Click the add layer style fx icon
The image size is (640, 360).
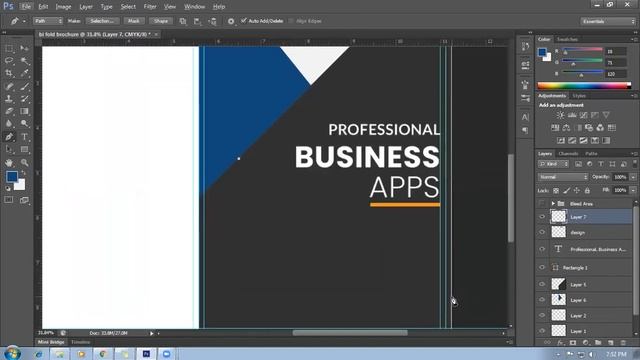click(560, 343)
